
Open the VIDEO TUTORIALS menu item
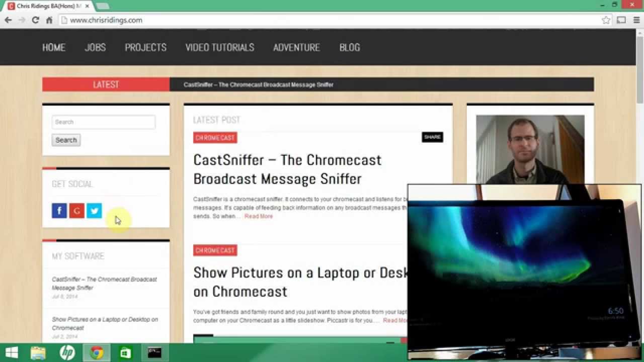(x=220, y=47)
